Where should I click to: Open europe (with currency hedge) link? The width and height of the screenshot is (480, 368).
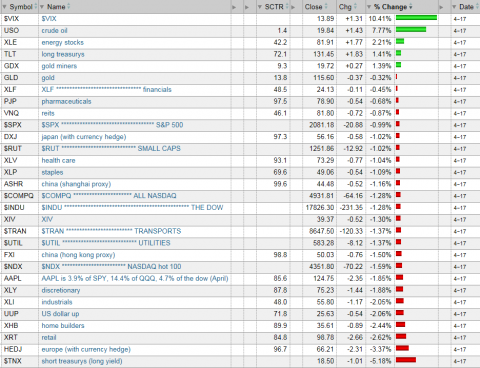click(x=86, y=349)
